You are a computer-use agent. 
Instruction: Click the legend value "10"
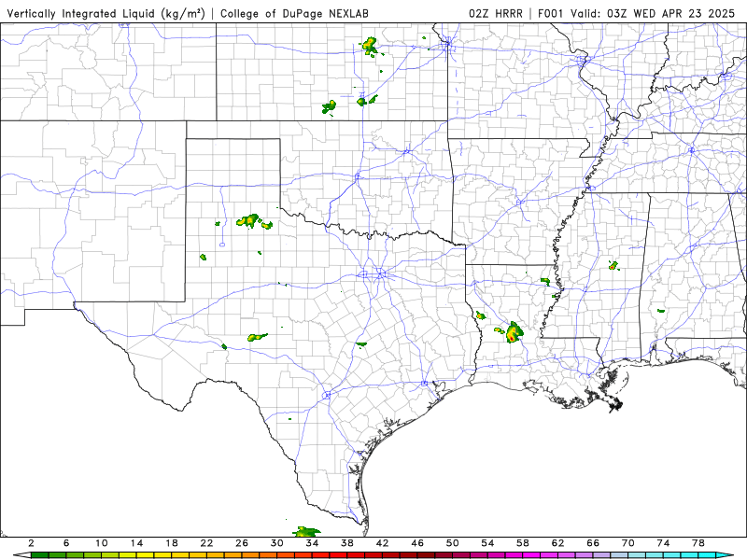point(102,543)
